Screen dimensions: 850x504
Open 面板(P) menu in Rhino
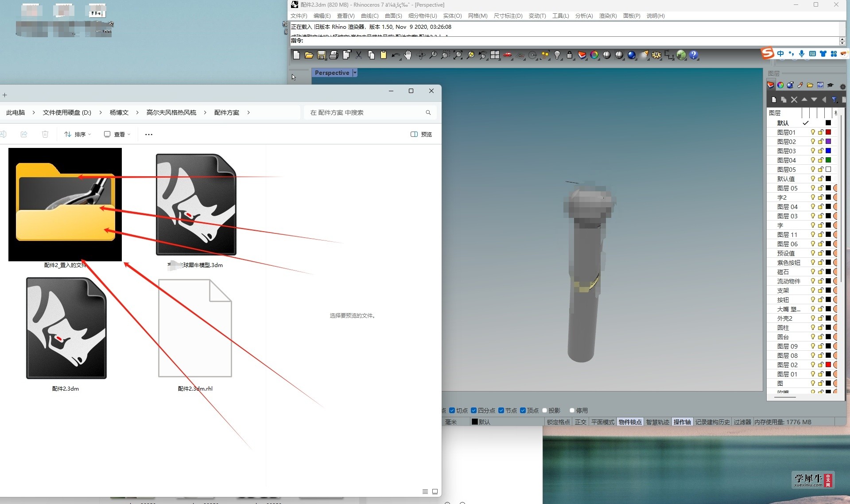pyautogui.click(x=632, y=16)
